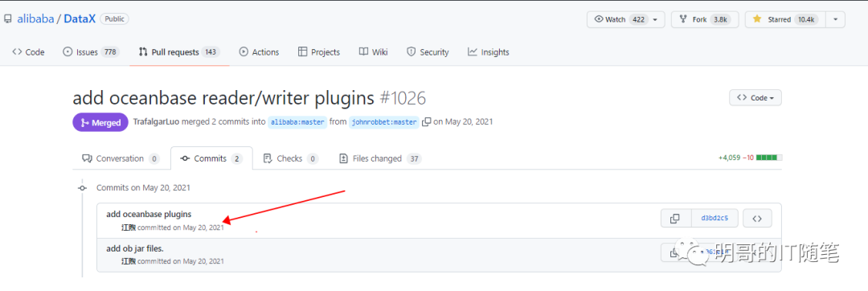Screen dimensions: 868x291
Task: Open the Actions tab with play icon
Action: click(259, 52)
